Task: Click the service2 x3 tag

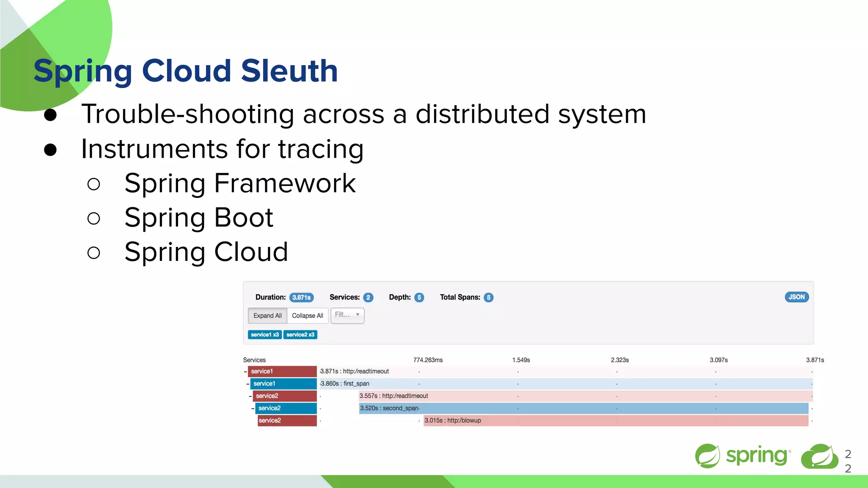Action: pos(300,335)
